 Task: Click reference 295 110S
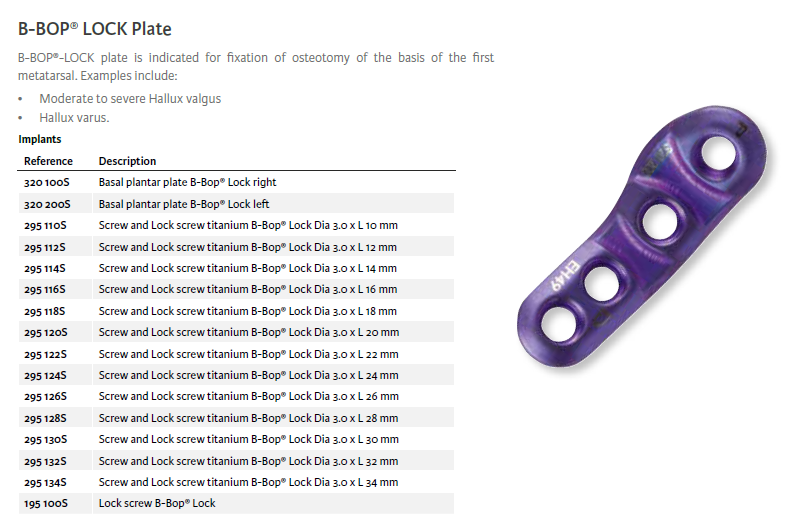(x=45, y=226)
